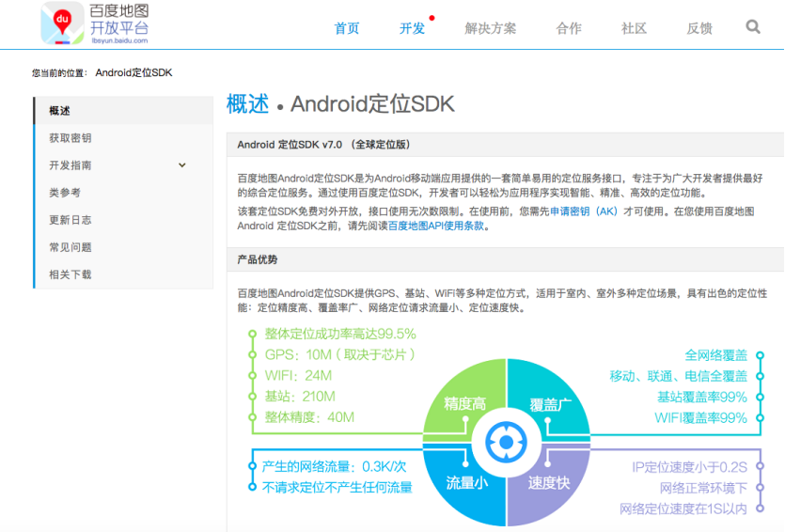
Task: Click the 基站覆盖率99% text
Action: (x=702, y=398)
